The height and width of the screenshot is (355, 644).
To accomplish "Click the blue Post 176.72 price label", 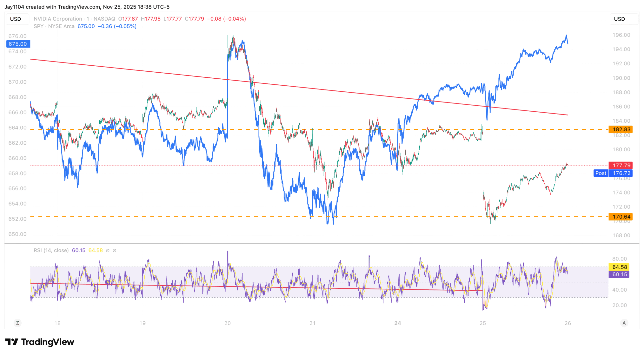I will [x=613, y=173].
